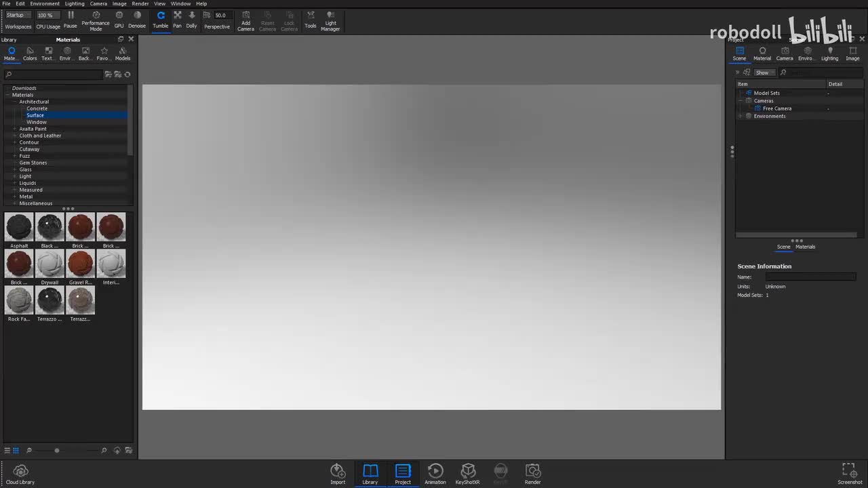Select the Dolly camera tool
868x488 pixels.
tap(192, 20)
